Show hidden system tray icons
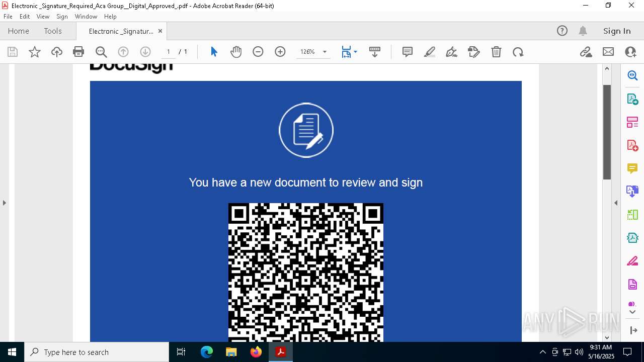This screenshot has height=362, width=644. 542,352
